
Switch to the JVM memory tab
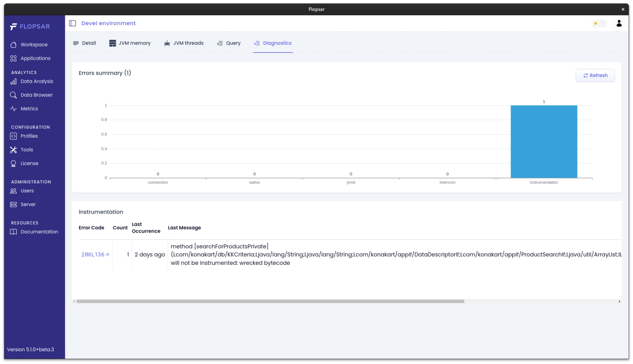[130, 43]
